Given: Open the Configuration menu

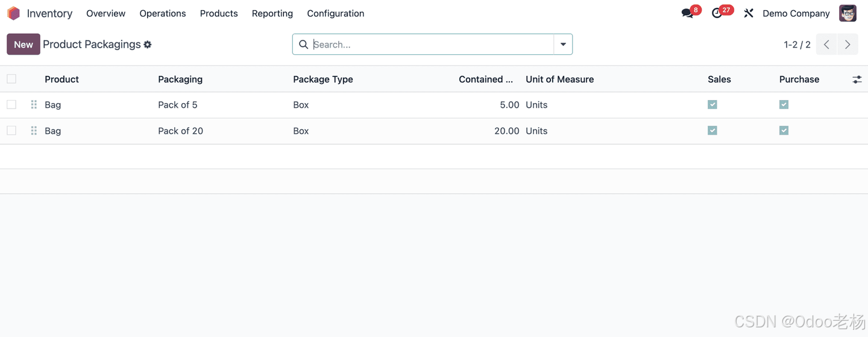Looking at the screenshot, I should [x=336, y=13].
